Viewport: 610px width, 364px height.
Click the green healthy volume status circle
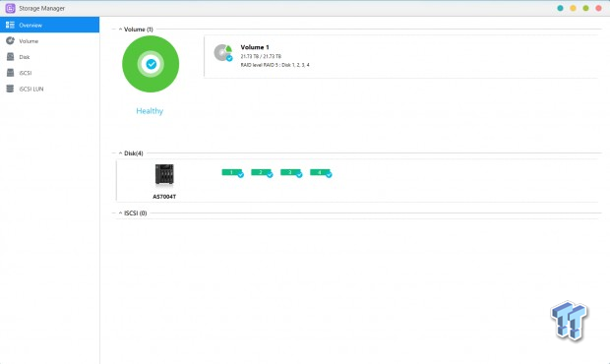click(151, 64)
